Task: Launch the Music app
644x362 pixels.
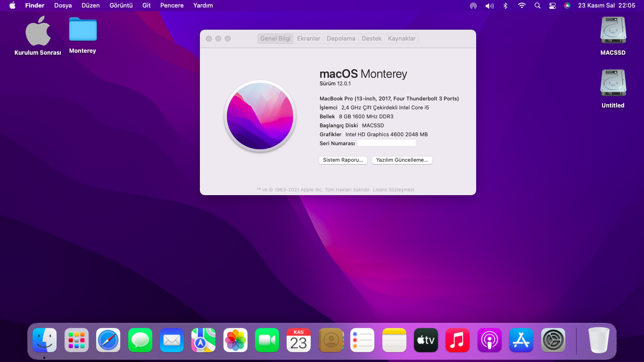Action: (457, 340)
